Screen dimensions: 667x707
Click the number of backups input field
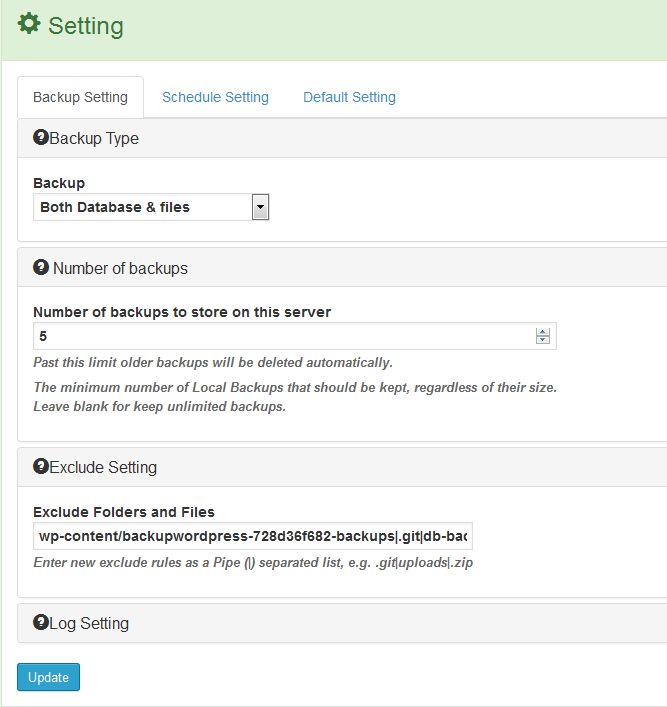tap(280, 336)
